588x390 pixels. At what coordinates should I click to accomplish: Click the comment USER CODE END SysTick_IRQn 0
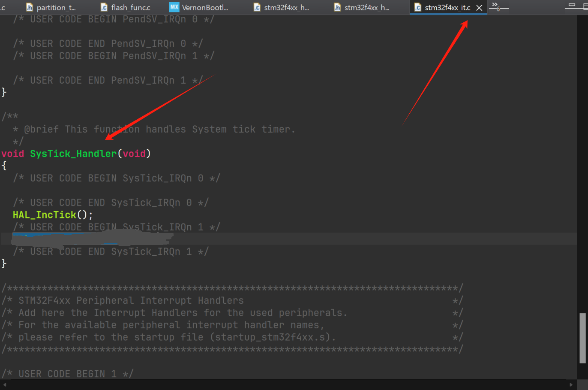tap(111, 203)
